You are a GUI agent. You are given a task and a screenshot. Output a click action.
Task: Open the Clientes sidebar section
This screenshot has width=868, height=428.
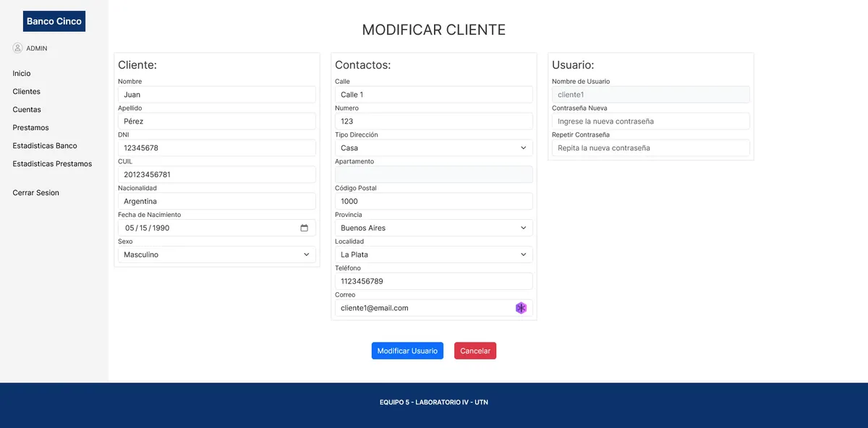pos(27,91)
